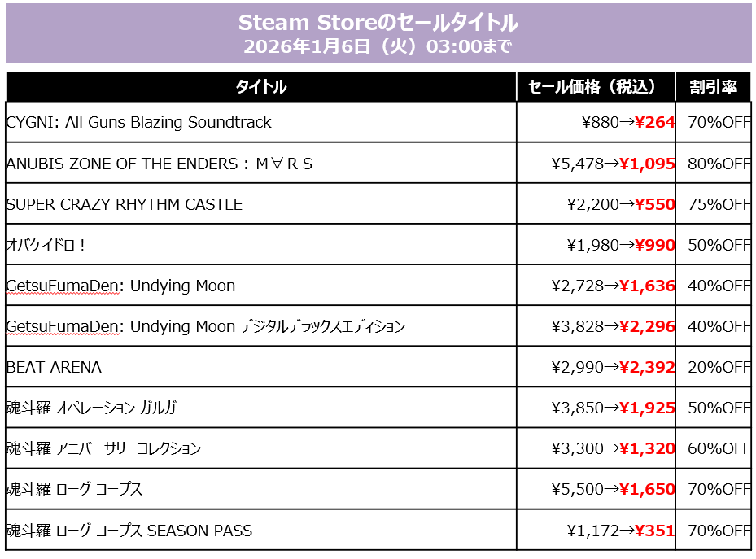The height and width of the screenshot is (559, 756).
Task: Click the ¥1,650 sale price for 魂斗羅 ローグ コープス
Action: click(x=647, y=489)
